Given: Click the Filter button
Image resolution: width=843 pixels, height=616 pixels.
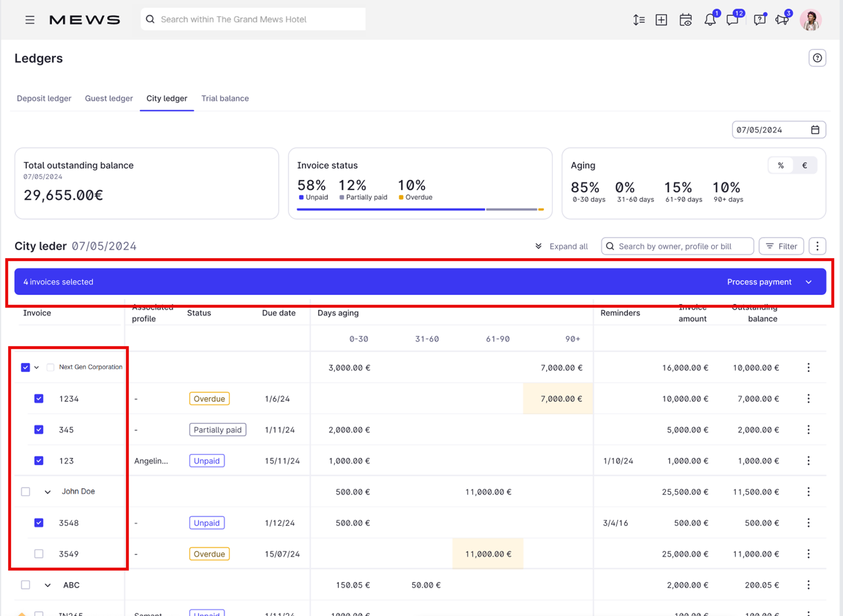Looking at the screenshot, I should click(x=781, y=246).
